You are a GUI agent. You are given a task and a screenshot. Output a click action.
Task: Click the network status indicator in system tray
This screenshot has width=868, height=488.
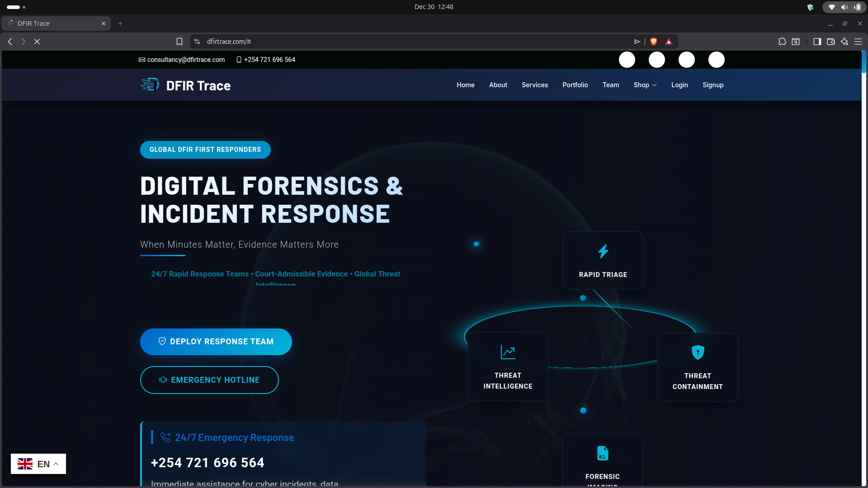tap(831, 7)
